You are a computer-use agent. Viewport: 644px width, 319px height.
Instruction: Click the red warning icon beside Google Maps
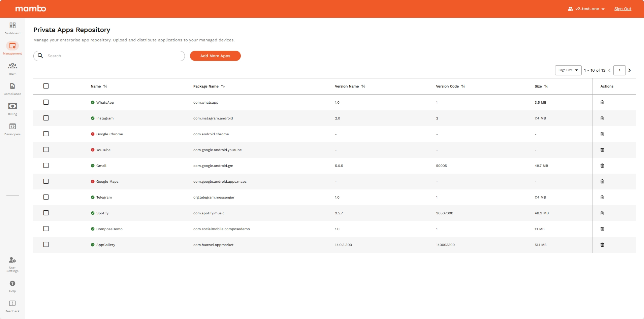tap(93, 181)
